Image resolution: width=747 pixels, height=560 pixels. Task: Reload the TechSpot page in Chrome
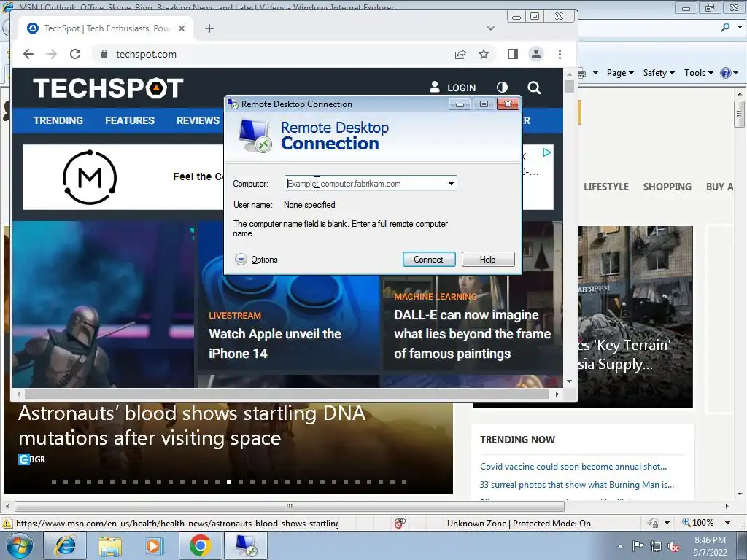[75, 54]
